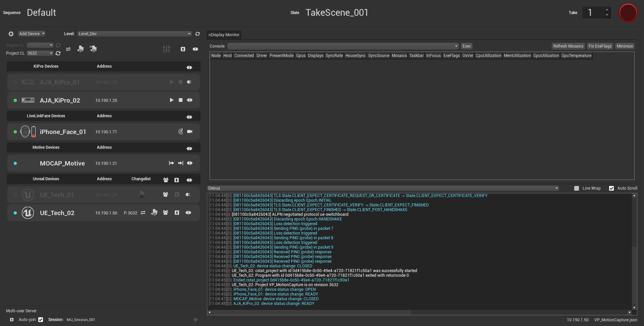The height and width of the screenshot is (326, 644).
Task: Click the Fix ExeFlags button
Action: [x=600, y=46]
